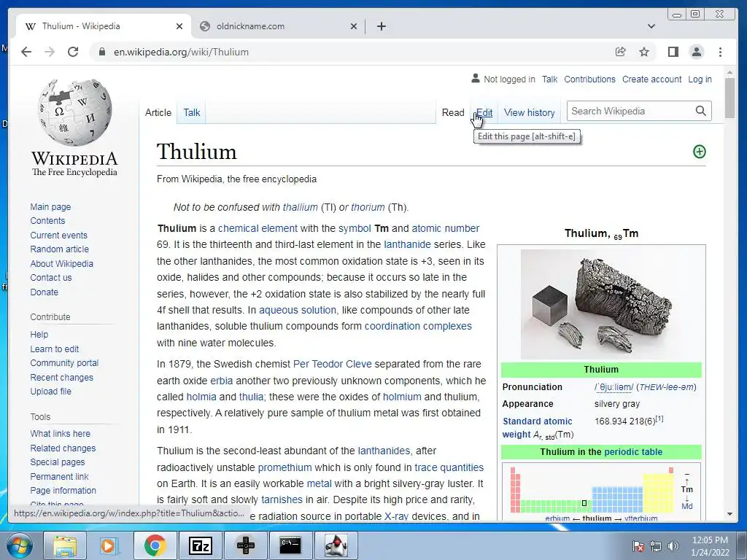Close the Thulium - Wikipedia tab
The image size is (747, 560).
pyautogui.click(x=179, y=26)
